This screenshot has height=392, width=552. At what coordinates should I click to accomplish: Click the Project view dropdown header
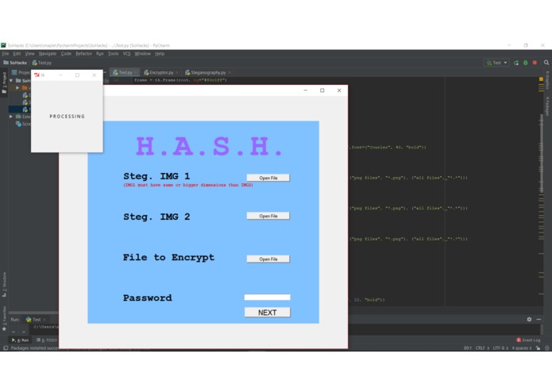point(21,72)
